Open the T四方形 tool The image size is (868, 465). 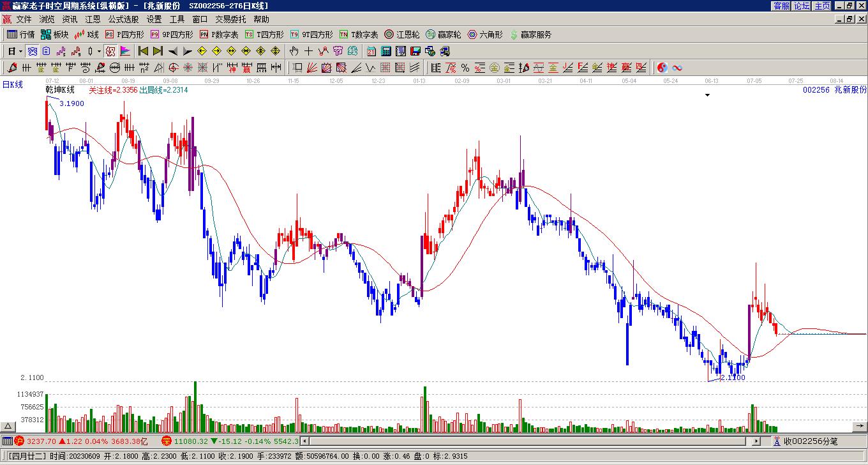[x=264, y=34]
